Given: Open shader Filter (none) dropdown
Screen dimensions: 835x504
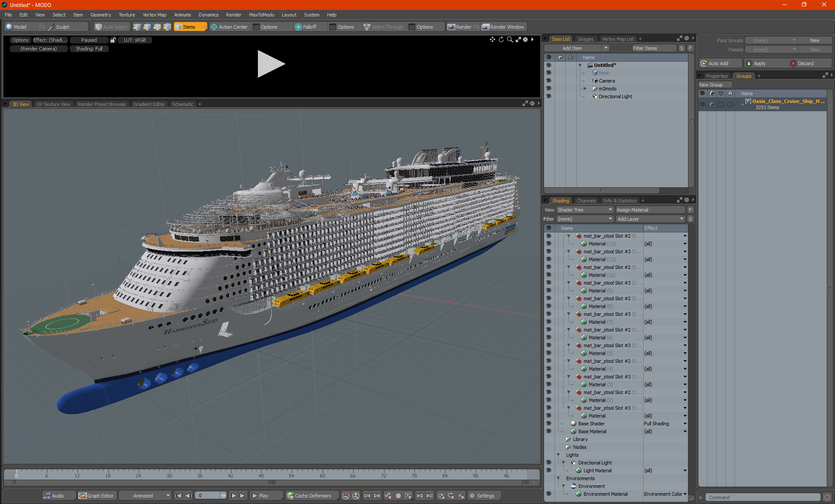Looking at the screenshot, I should tap(584, 219).
